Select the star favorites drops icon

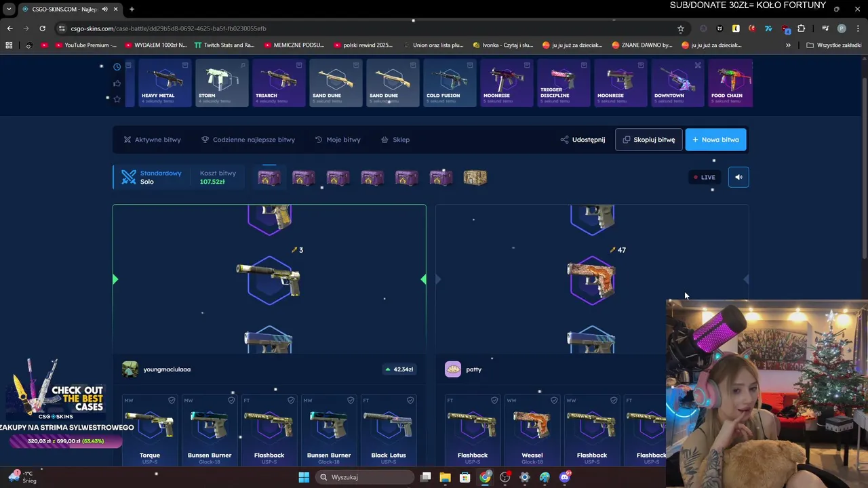tap(117, 99)
